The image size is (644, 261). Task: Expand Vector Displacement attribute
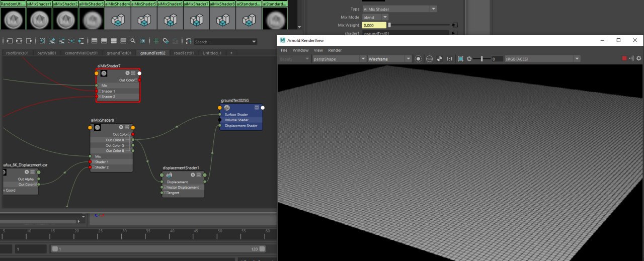(x=165, y=187)
